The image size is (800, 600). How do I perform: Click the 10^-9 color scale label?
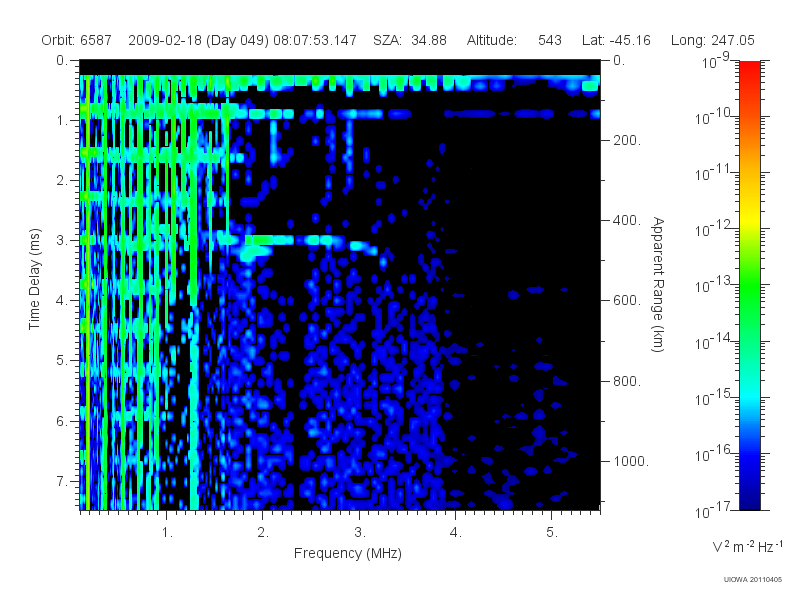tap(716, 62)
